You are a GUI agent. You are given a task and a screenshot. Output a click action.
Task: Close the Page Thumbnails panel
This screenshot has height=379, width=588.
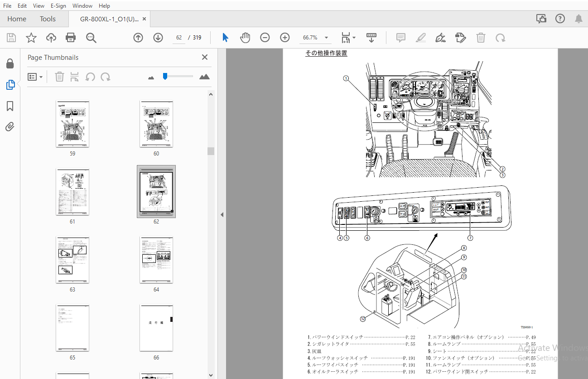click(x=205, y=57)
